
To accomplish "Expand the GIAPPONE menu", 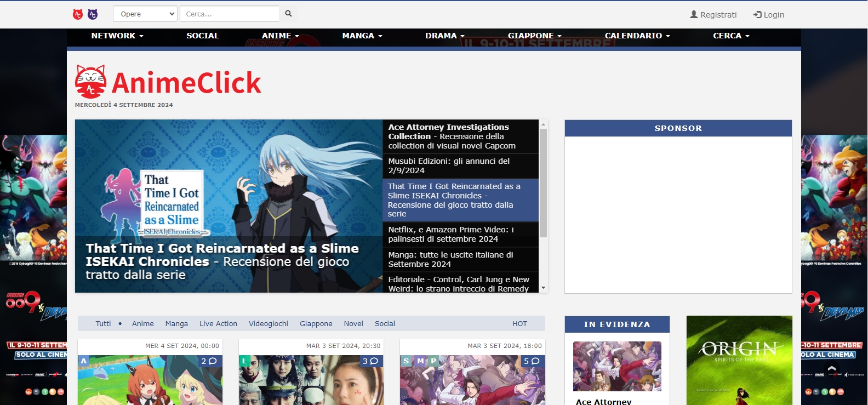I will (x=535, y=36).
